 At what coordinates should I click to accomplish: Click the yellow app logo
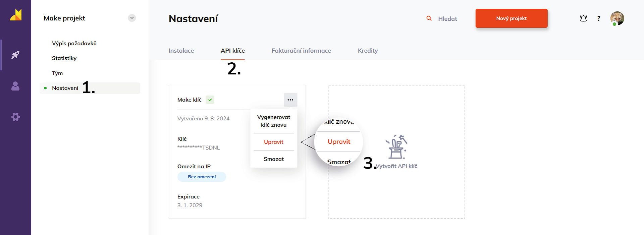[16, 15]
